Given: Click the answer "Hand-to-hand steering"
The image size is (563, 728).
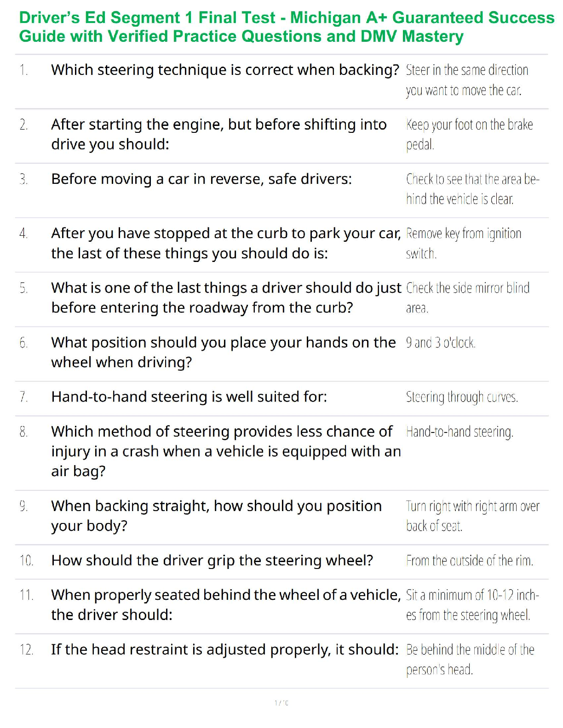Looking at the screenshot, I should coord(459,432).
